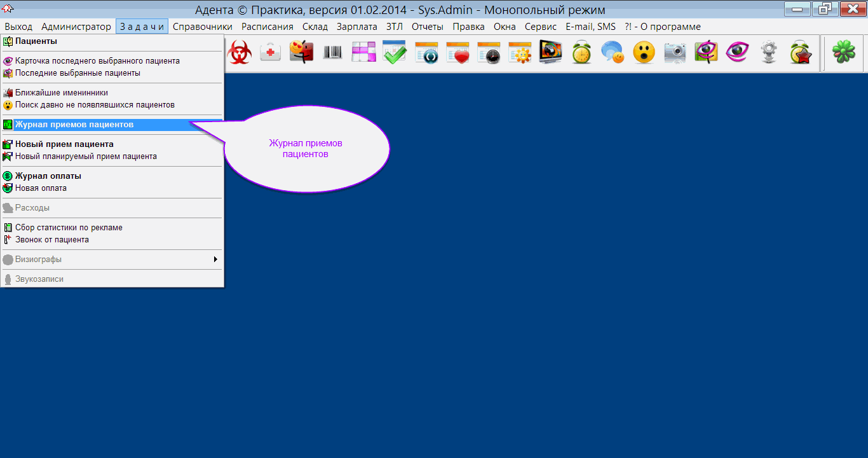
Task: Open the Расписания menu
Action: 267,27
